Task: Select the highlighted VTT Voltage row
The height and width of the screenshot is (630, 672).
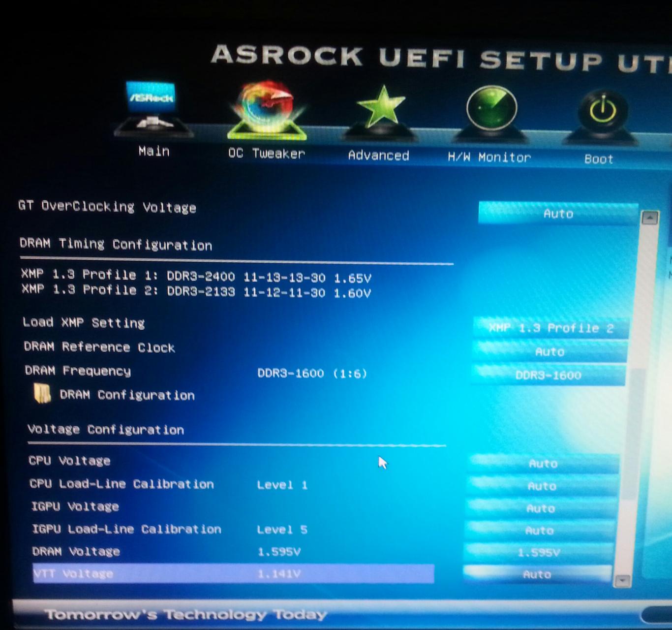Action: tap(234, 574)
